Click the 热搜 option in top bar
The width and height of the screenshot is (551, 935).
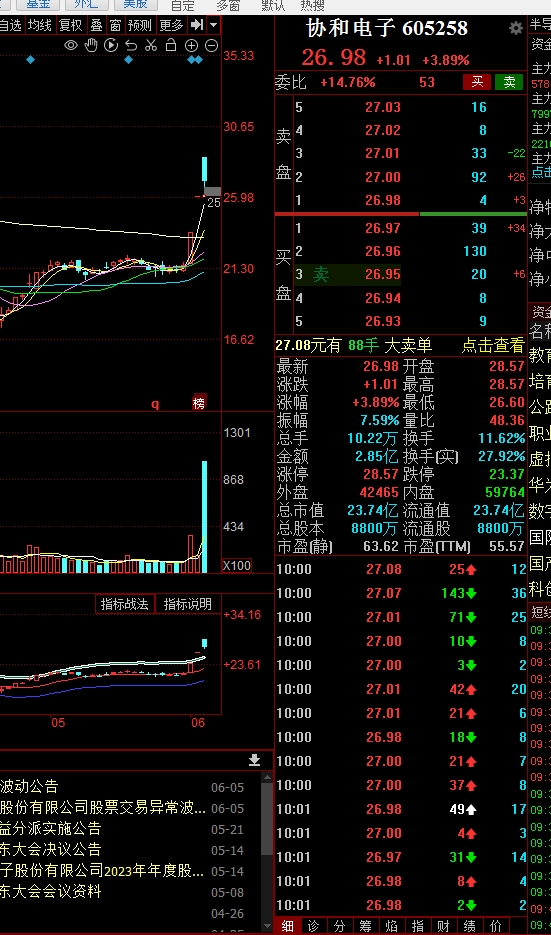tap(313, 6)
